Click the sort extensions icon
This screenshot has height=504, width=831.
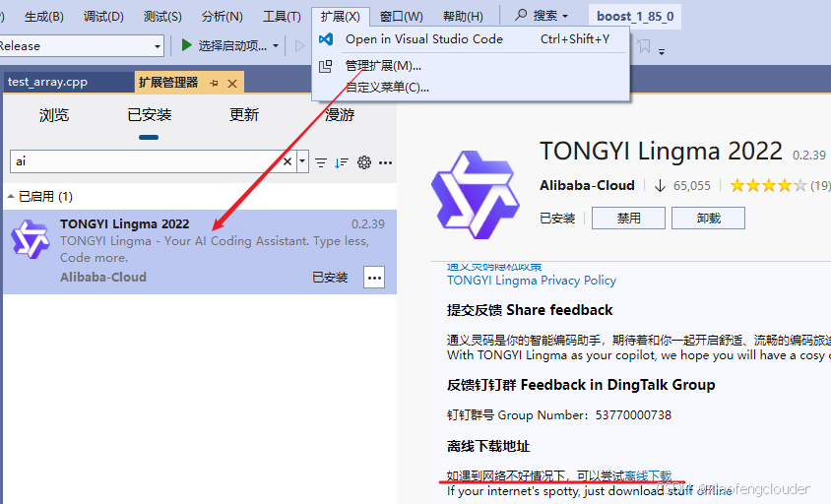342,162
